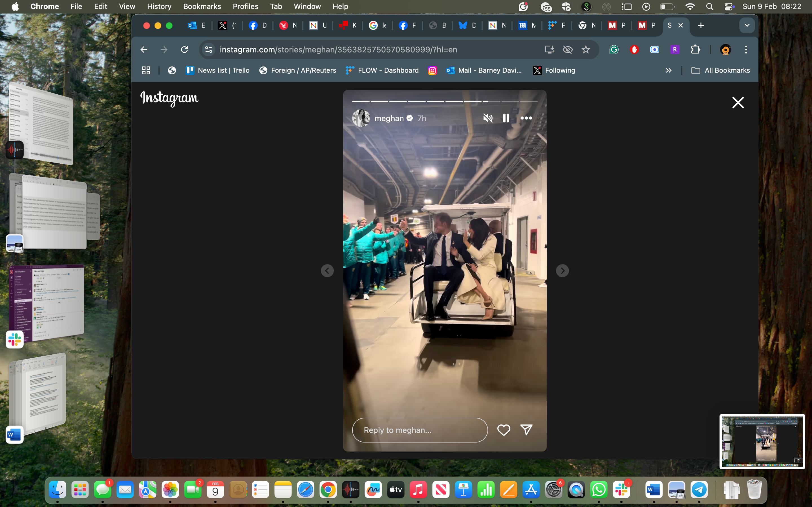Screen dimensions: 812x507
Task: Click the Grammarly extension icon
Action: point(614,49)
